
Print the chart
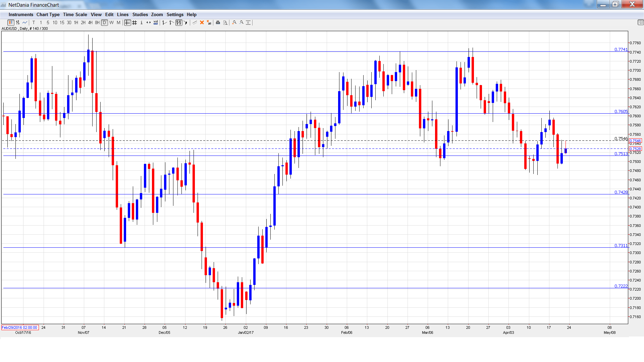(218, 23)
